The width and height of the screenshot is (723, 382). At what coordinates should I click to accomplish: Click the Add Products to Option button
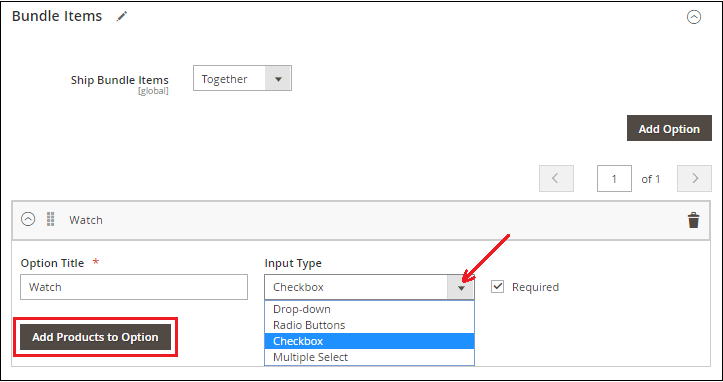tap(95, 337)
